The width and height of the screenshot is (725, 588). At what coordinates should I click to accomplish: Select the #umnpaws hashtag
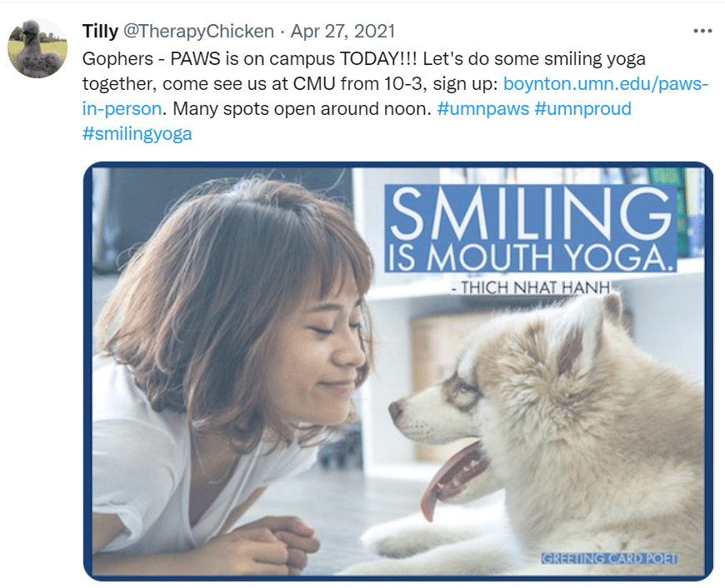pyautogui.click(x=482, y=108)
